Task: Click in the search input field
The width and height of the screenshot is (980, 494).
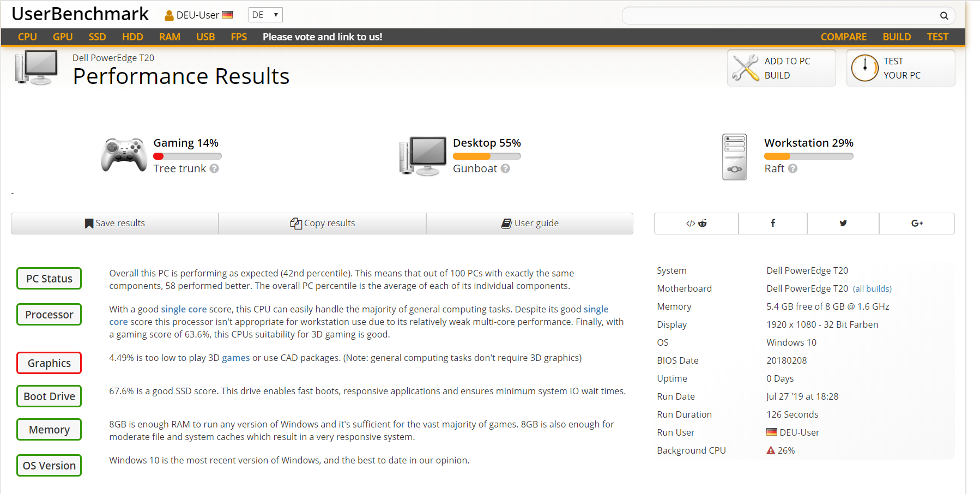Action: click(x=779, y=16)
